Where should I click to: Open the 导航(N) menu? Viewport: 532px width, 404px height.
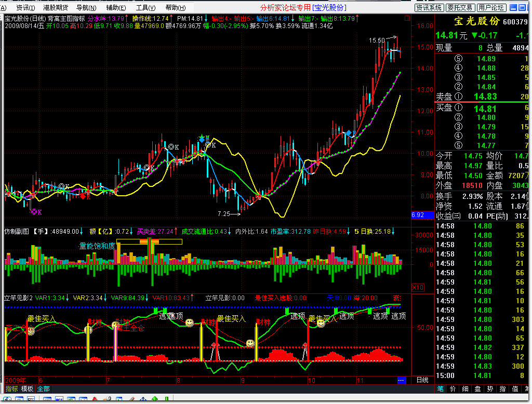click(x=86, y=7)
